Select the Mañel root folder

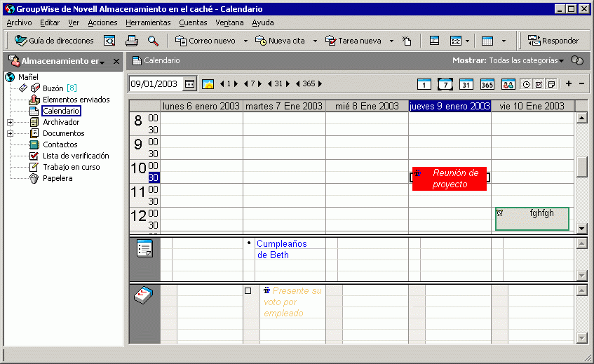[28, 77]
